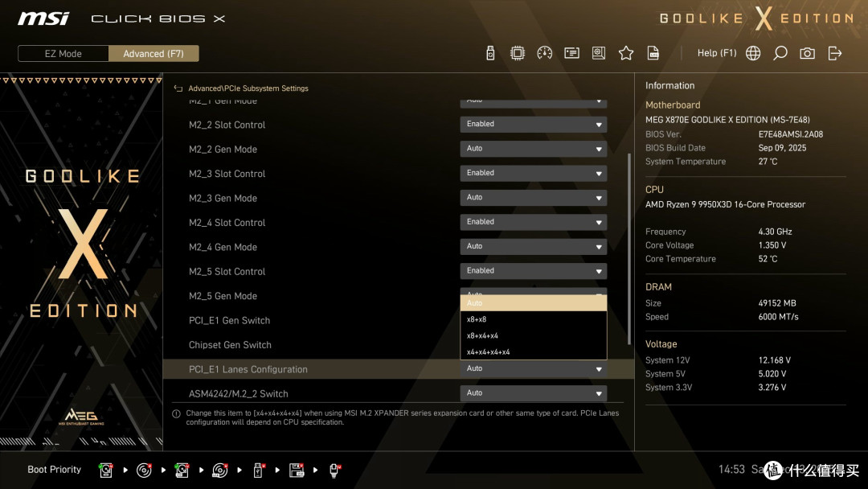Image resolution: width=868 pixels, height=489 pixels.
Task: Select the floppy disk boot device
Action: pyautogui.click(x=296, y=471)
